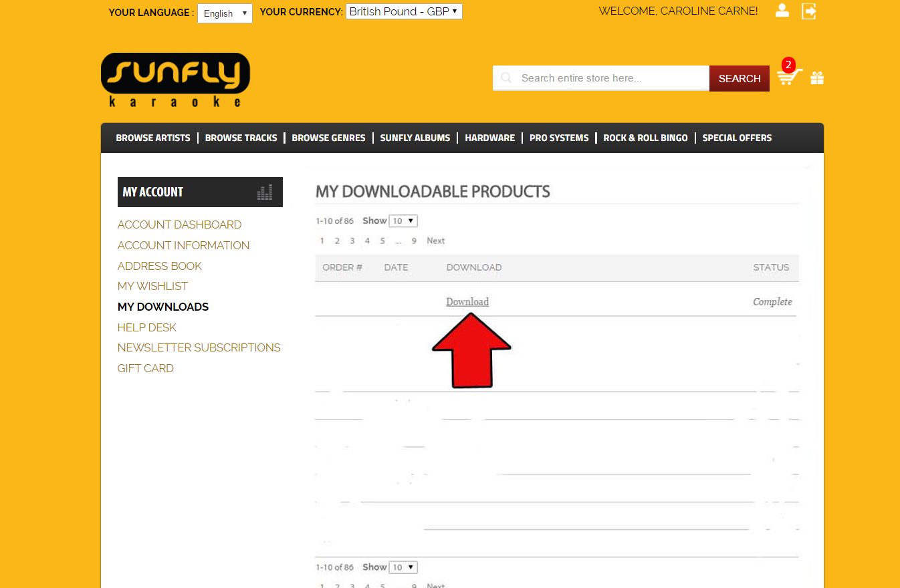The width and height of the screenshot is (900, 588).
Task: Click the gift card icon by the cart
Action: click(817, 78)
